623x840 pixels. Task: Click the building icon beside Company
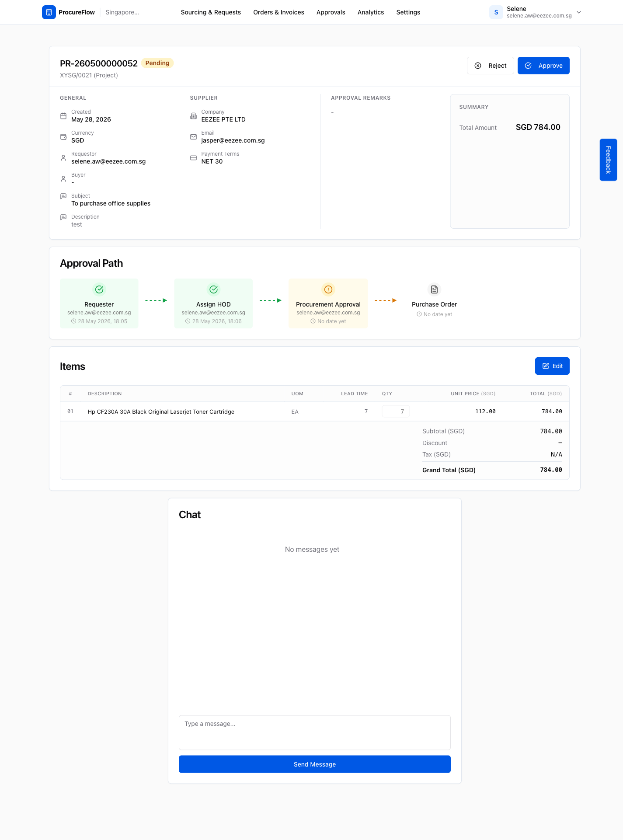pos(193,116)
